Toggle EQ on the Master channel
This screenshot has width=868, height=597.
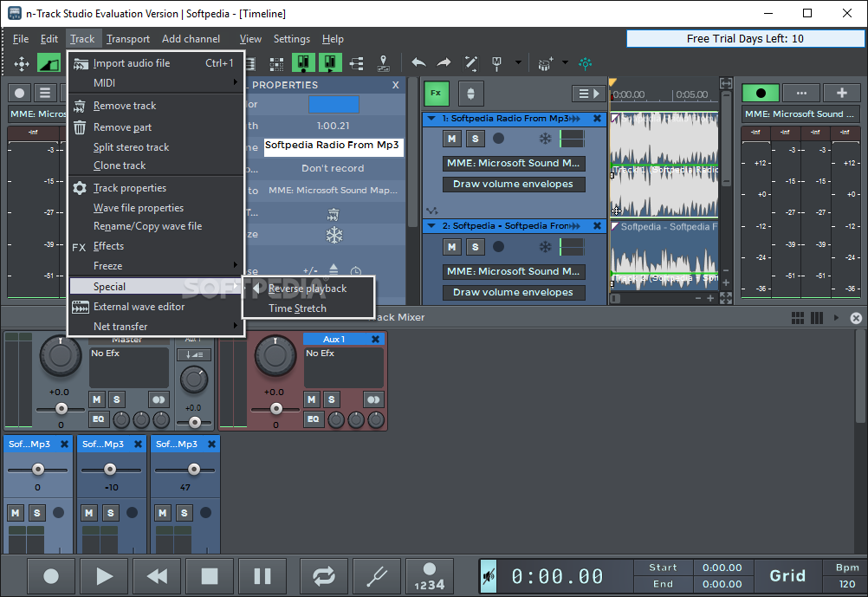pyautogui.click(x=98, y=419)
